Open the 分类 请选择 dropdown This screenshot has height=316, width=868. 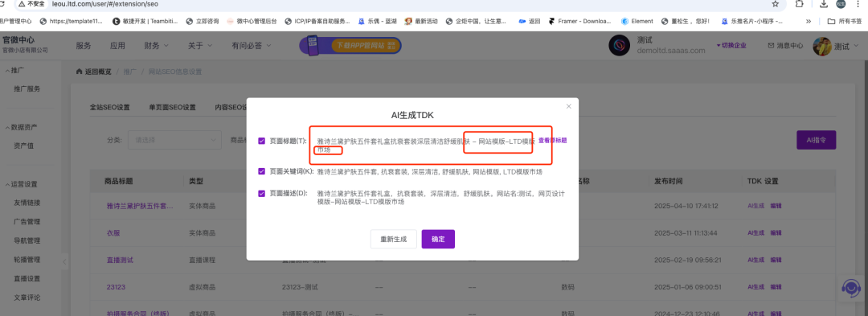[x=174, y=140]
